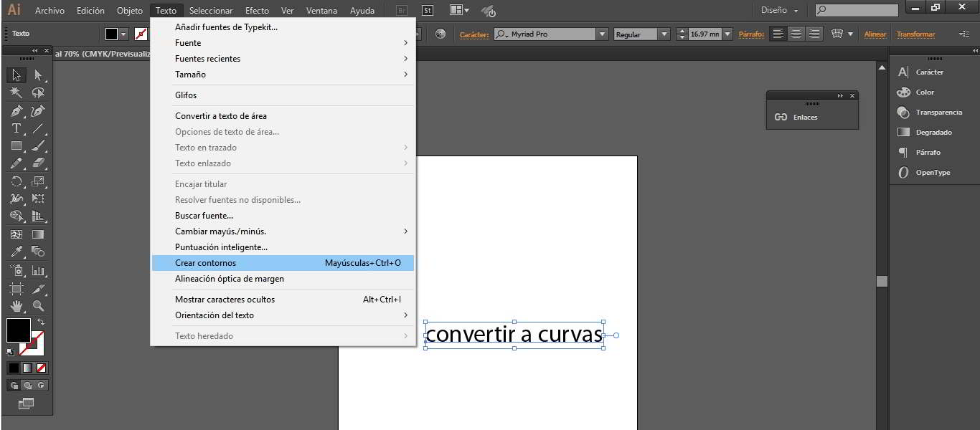
Task: Swap fill and stroke colors
Action: pos(40,322)
